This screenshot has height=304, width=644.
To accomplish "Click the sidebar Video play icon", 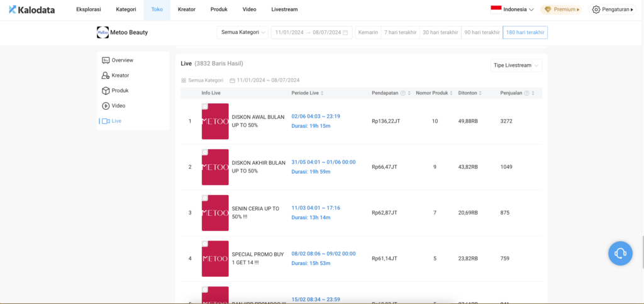I will pos(106,106).
